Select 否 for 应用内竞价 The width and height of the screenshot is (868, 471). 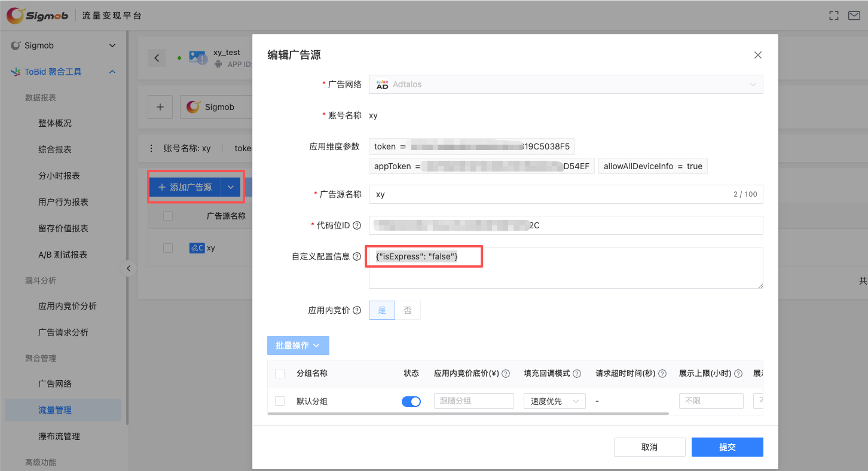[407, 310]
